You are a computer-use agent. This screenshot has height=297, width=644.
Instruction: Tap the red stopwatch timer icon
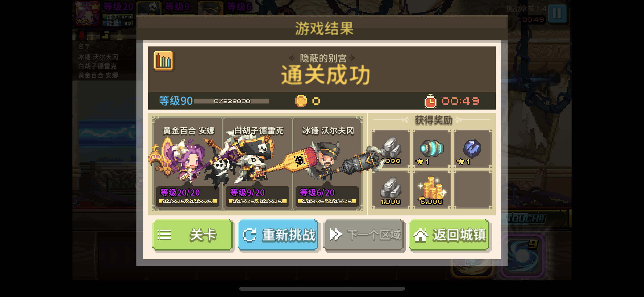coord(430,101)
